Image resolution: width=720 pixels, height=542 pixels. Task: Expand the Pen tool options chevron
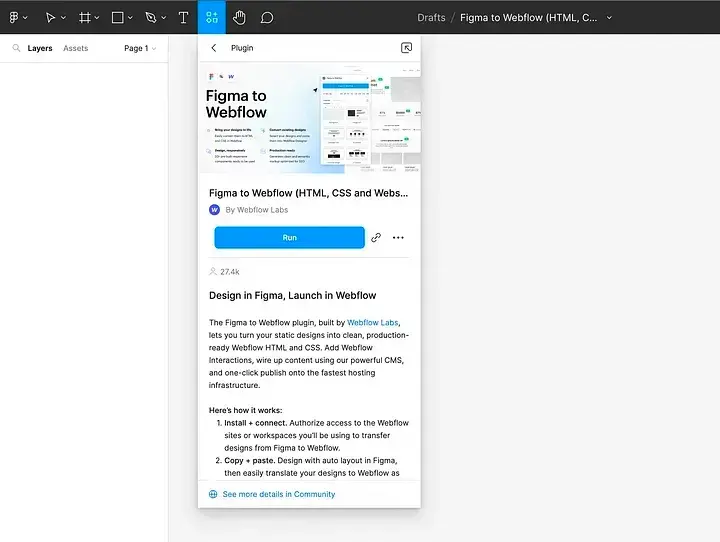click(163, 18)
